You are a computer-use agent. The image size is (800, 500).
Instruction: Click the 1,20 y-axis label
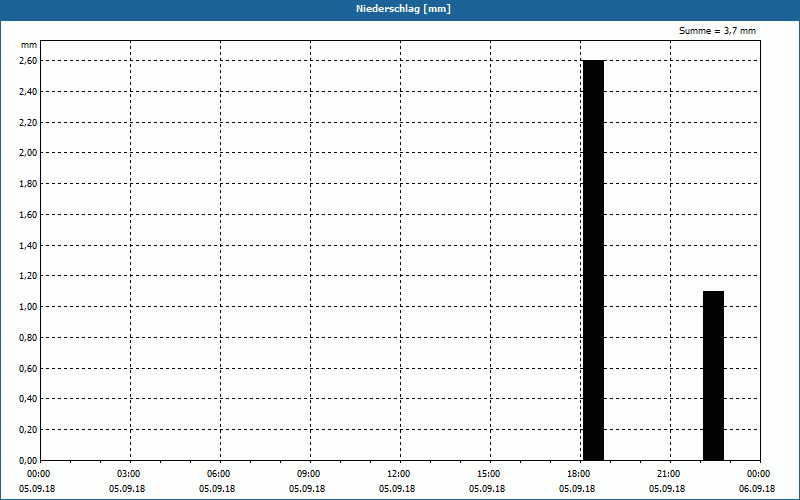pyautogui.click(x=28, y=276)
